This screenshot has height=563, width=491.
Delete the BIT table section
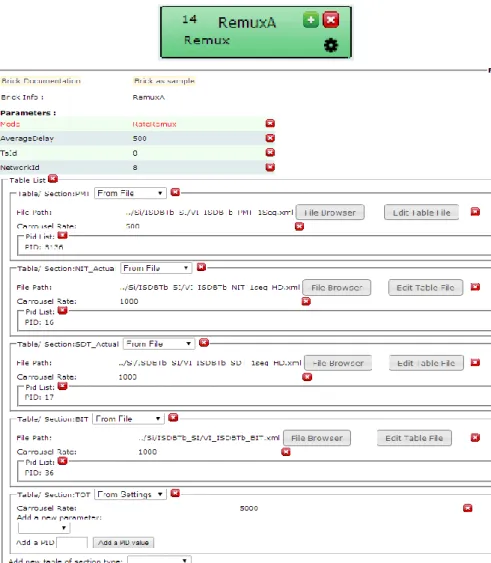(173, 418)
